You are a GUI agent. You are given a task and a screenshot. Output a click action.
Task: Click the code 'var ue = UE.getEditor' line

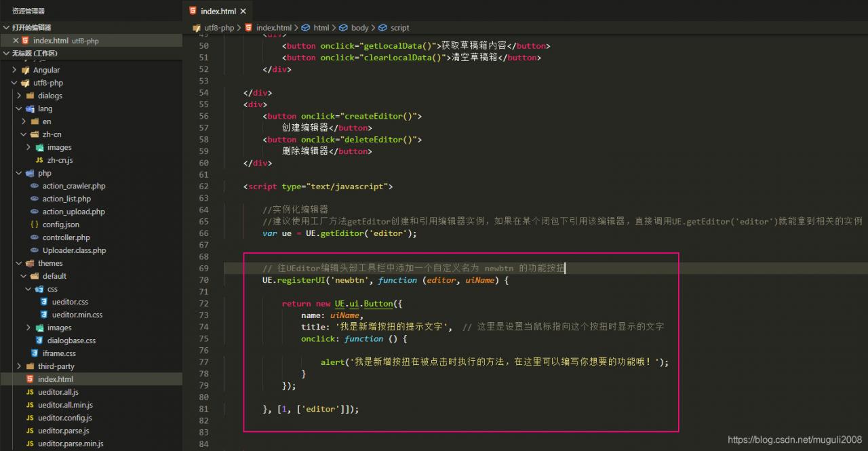point(339,233)
